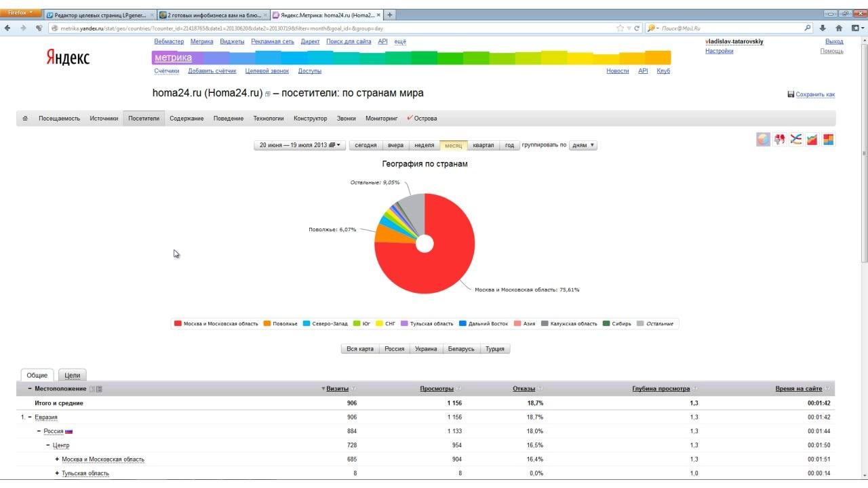The height and width of the screenshot is (488, 868).
Task: Toggle Москва и Московская область red legend swatch
Action: 178,324
